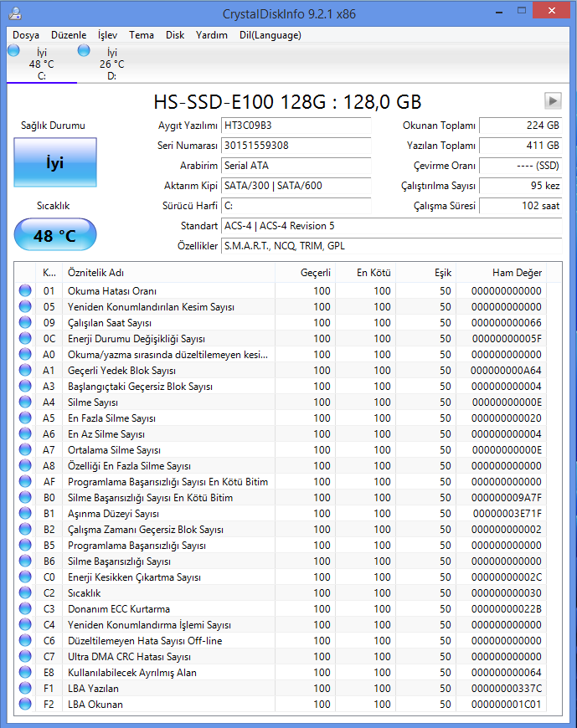
Task: Click status orb for Aşınma Düzeyi Sayısı
Action: (25, 513)
